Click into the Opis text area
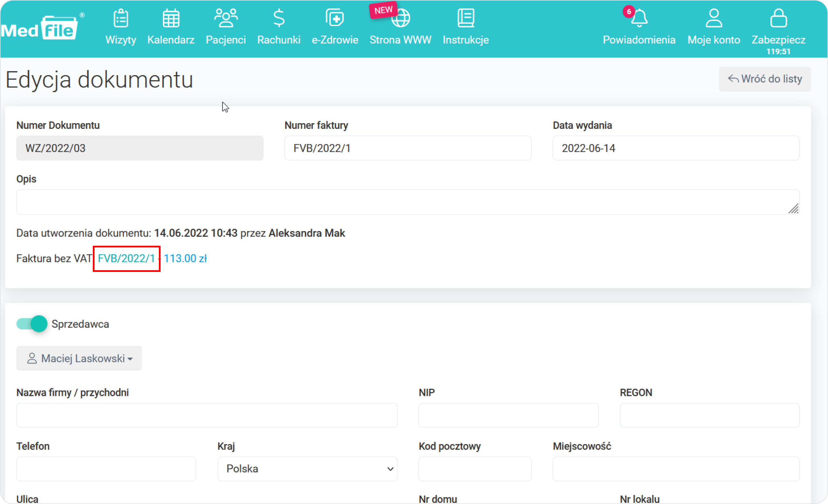This screenshot has width=828, height=504. [x=407, y=202]
